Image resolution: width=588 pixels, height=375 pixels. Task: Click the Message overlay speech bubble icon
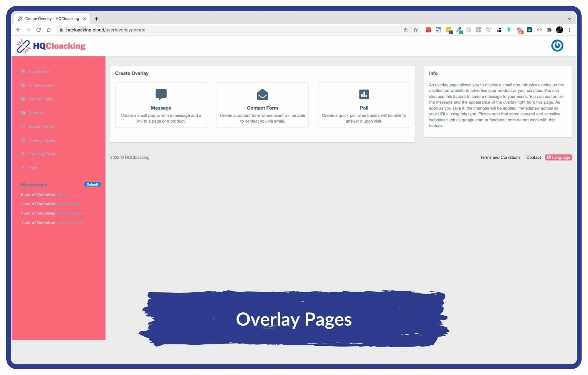pyautogui.click(x=161, y=94)
